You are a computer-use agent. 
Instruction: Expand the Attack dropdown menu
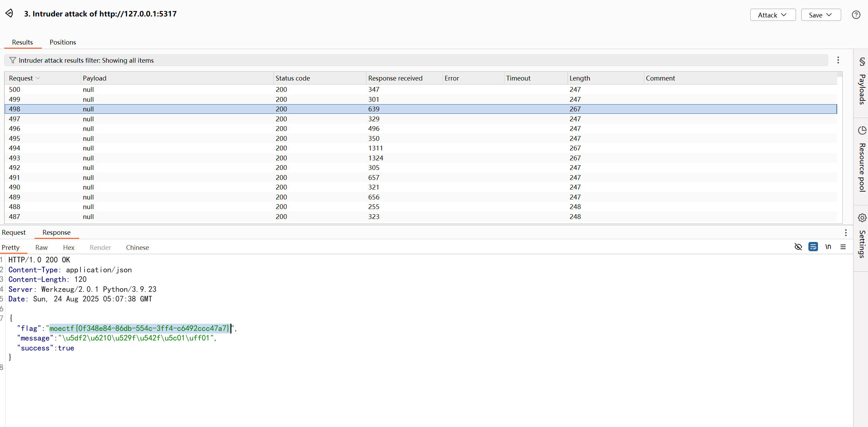(x=772, y=15)
